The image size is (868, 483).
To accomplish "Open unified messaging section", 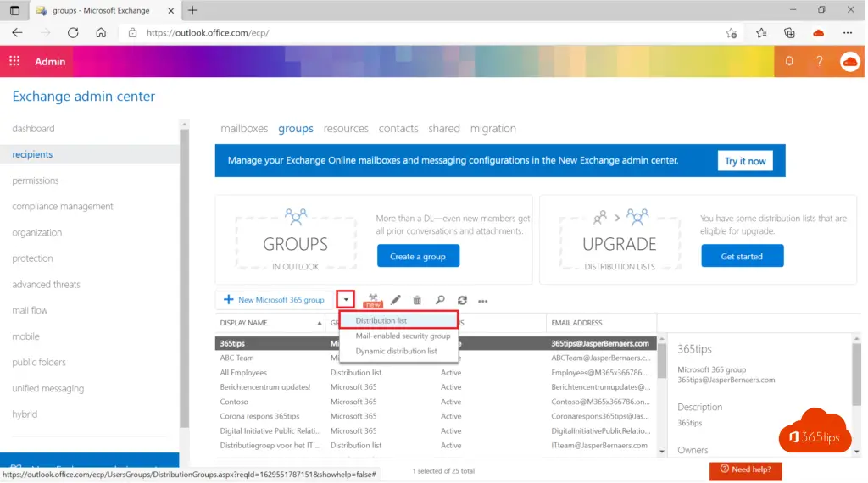I will click(x=48, y=390).
